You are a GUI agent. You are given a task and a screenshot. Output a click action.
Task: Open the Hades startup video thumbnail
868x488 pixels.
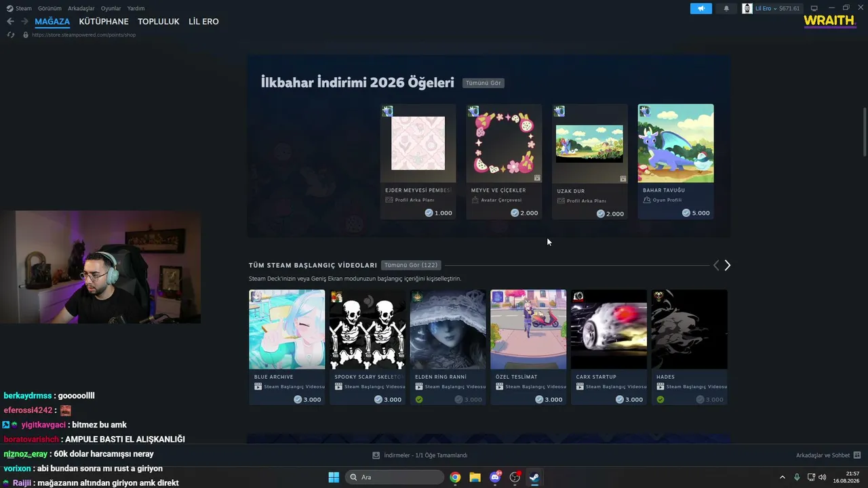(689, 329)
